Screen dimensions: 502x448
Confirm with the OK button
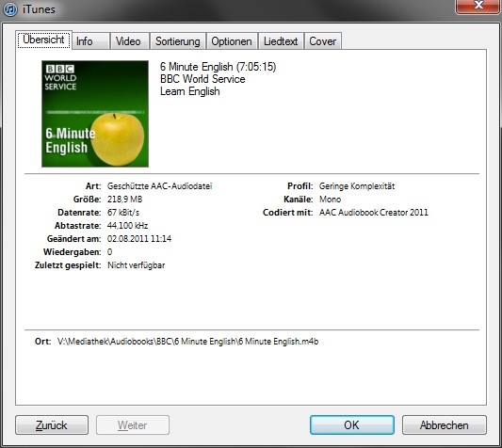pyautogui.click(x=352, y=425)
